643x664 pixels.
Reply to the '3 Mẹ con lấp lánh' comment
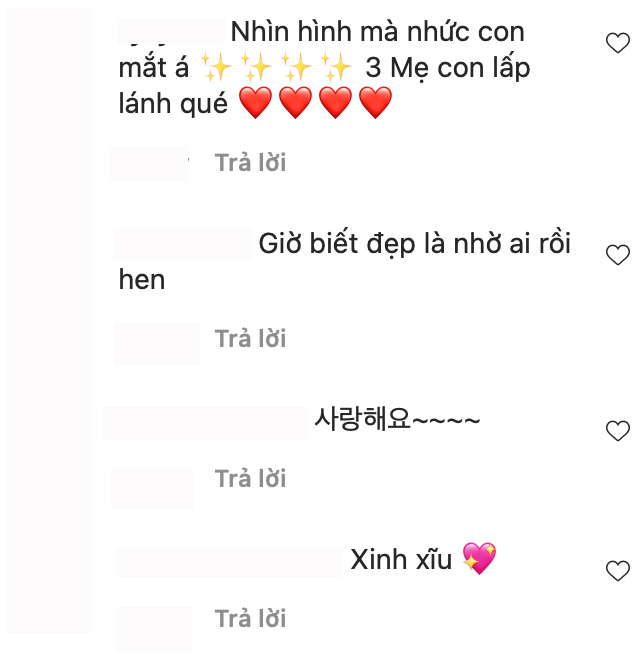pyautogui.click(x=250, y=163)
